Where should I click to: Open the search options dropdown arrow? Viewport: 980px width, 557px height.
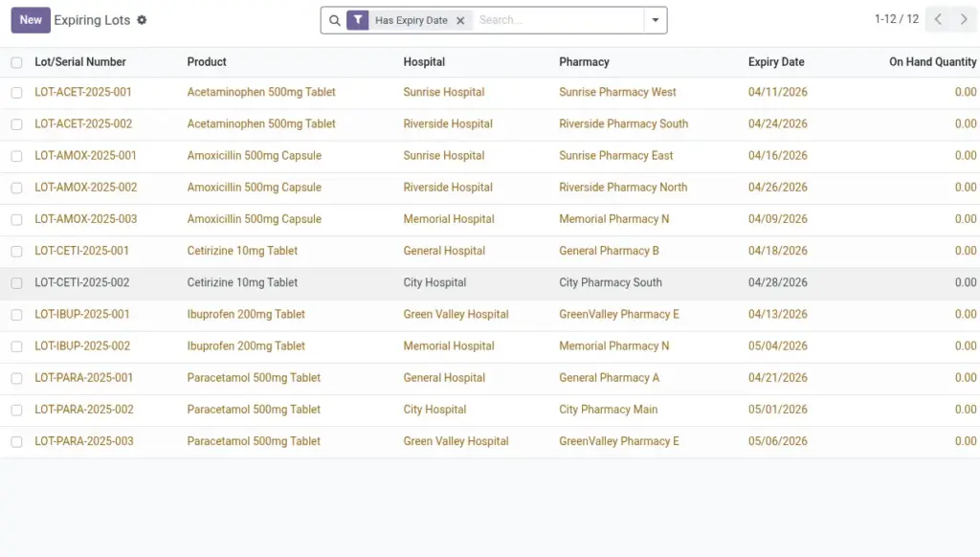point(655,20)
